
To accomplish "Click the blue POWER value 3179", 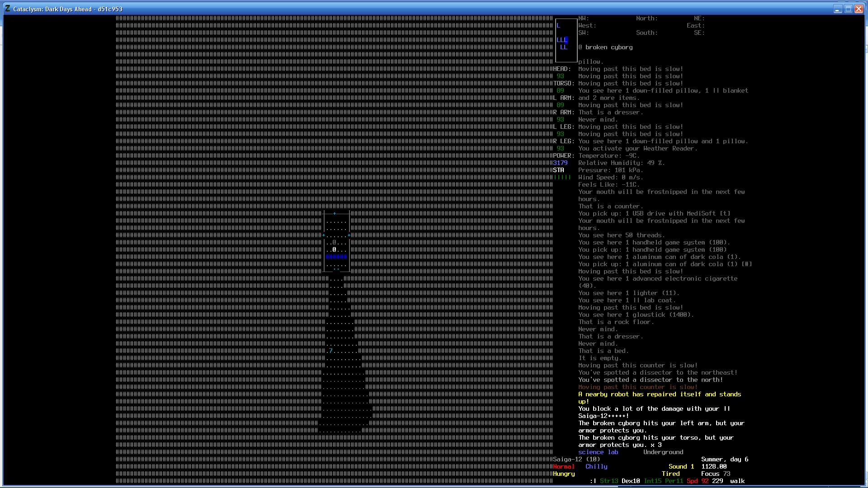I will coord(560,163).
